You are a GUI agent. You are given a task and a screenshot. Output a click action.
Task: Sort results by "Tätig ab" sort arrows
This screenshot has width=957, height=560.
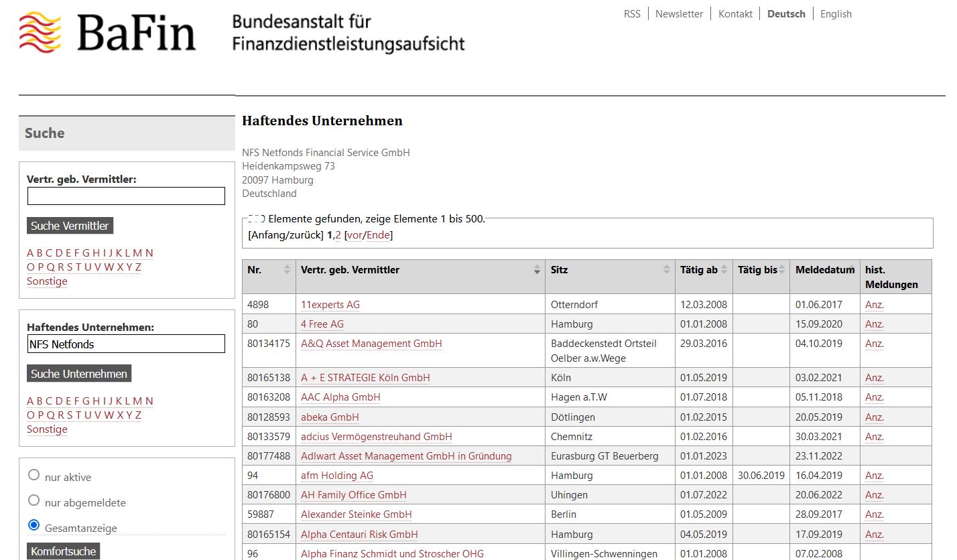(724, 269)
